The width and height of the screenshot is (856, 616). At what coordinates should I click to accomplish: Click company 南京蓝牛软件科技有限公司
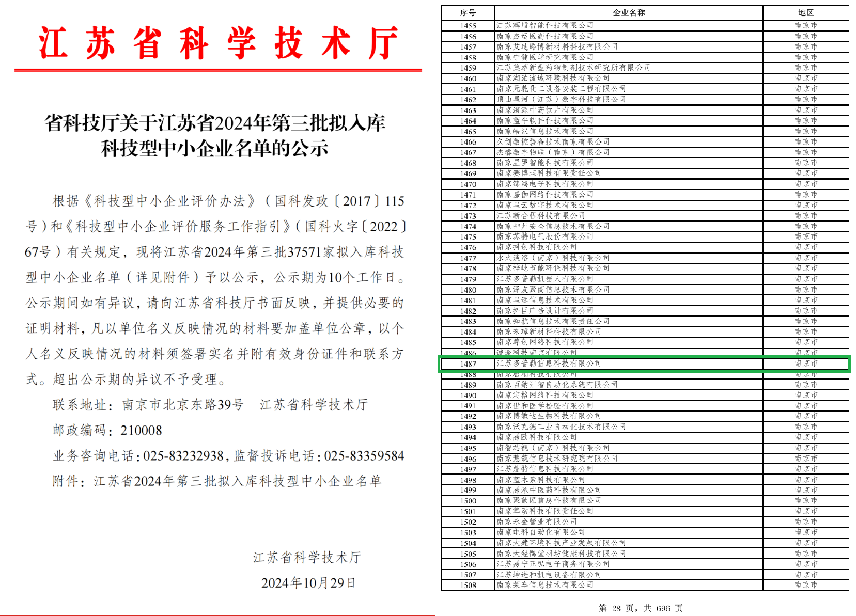545,120
